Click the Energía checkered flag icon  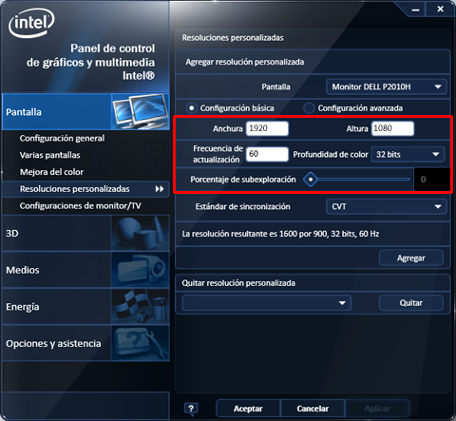point(140,306)
